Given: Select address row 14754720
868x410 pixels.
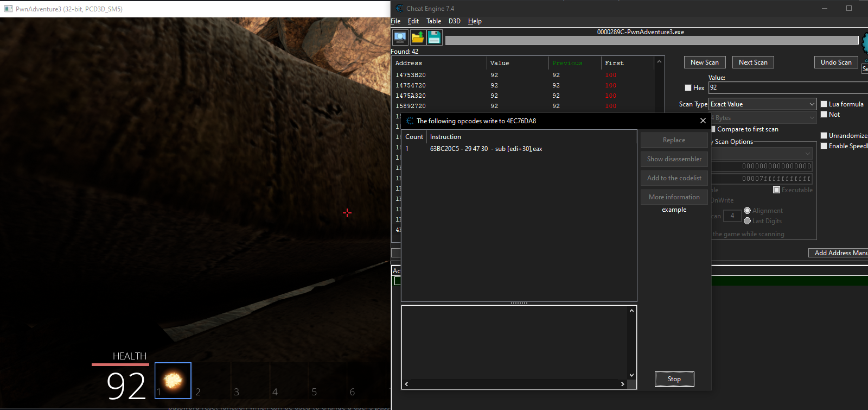Looking at the screenshot, I should [x=524, y=85].
